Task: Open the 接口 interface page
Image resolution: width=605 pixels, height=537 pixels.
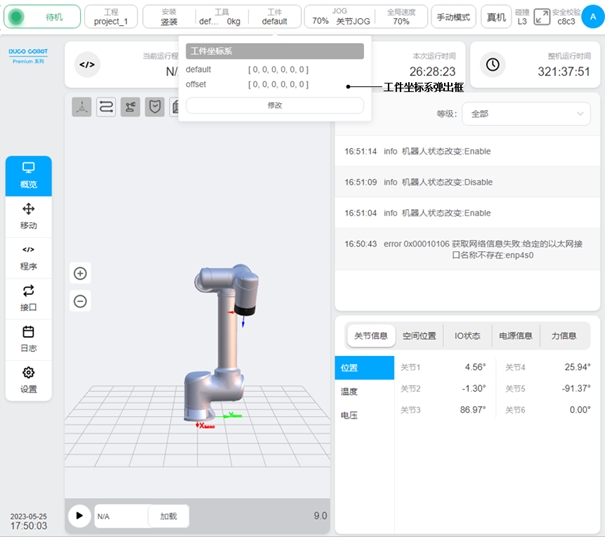Action: [x=28, y=297]
